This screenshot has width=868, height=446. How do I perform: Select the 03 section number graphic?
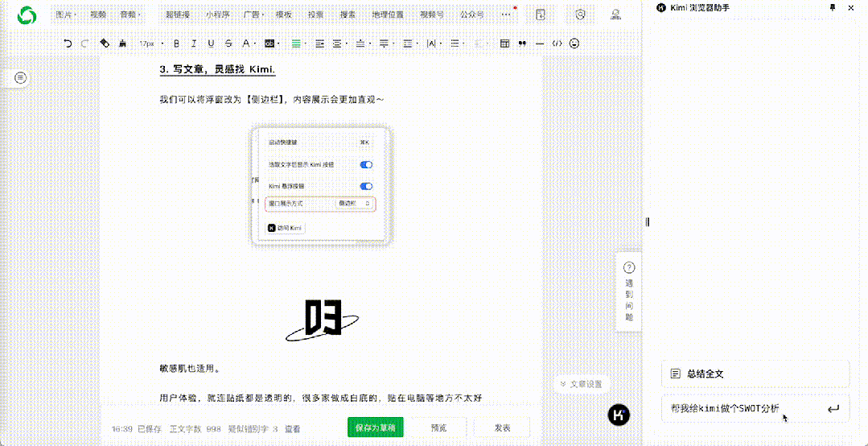pyautogui.click(x=322, y=320)
